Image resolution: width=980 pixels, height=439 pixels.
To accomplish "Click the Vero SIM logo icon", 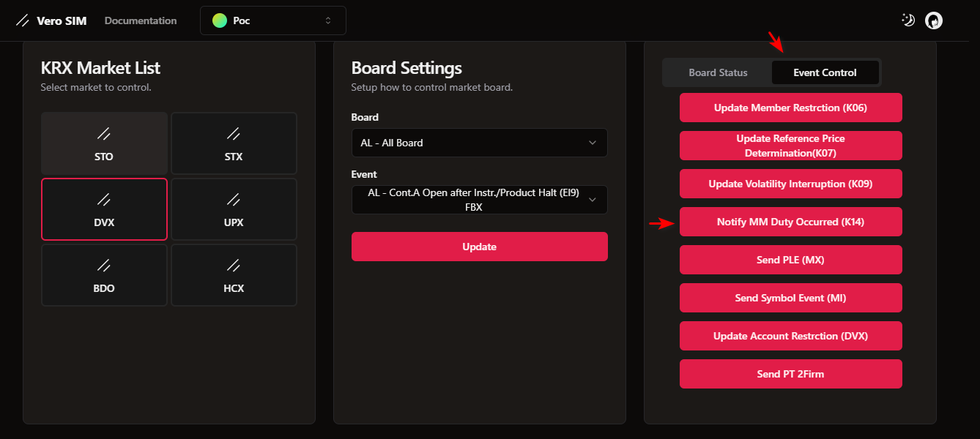I will pyautogui.click(x=23, y=20).
